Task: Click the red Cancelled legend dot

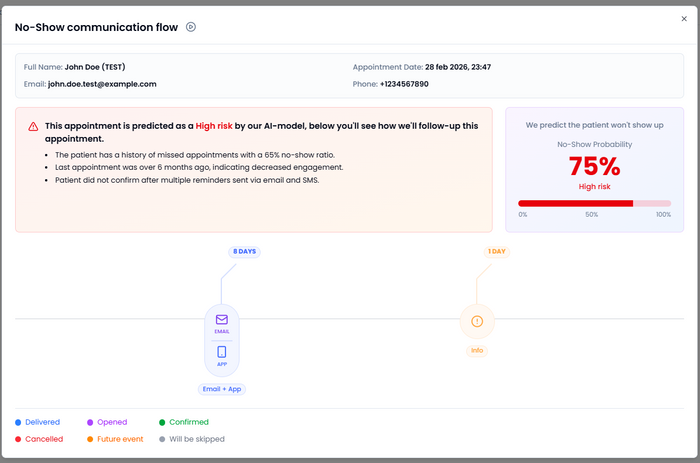Action: [19, 439]
